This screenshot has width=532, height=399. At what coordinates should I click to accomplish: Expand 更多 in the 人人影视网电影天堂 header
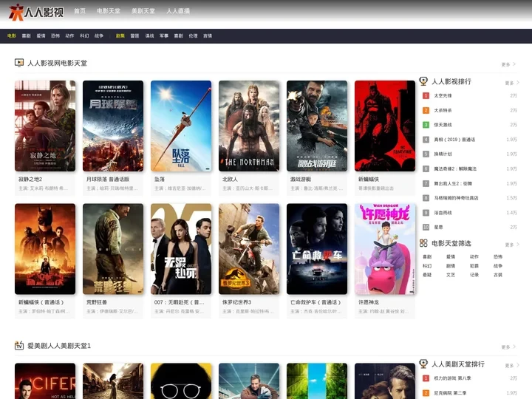coord(508,64)
